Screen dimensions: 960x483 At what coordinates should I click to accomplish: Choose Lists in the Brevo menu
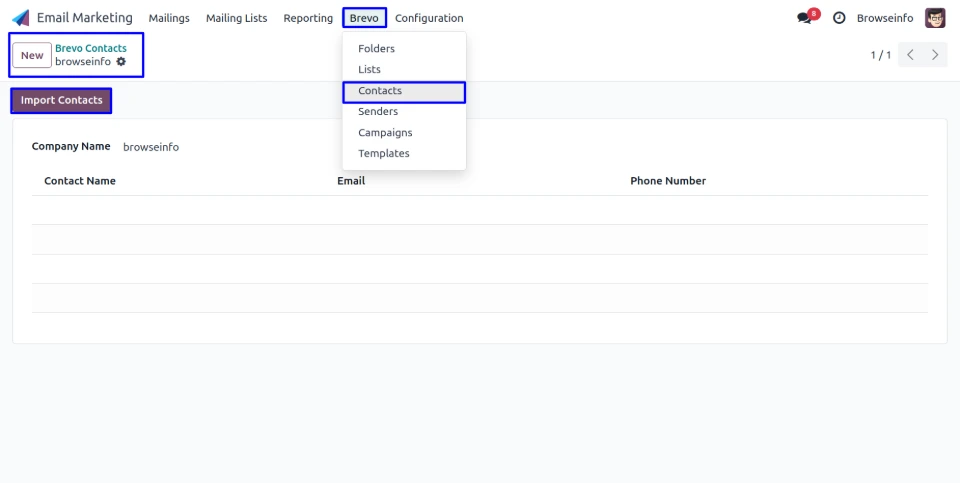point(369,70)
